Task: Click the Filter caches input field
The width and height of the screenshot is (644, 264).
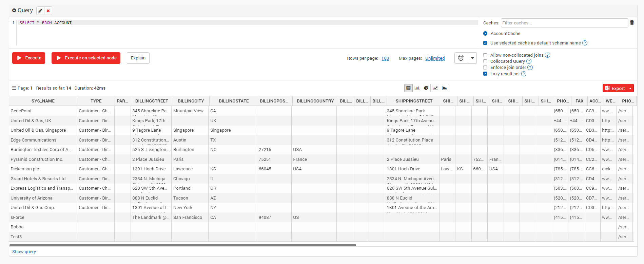Action: coord(564,23)
